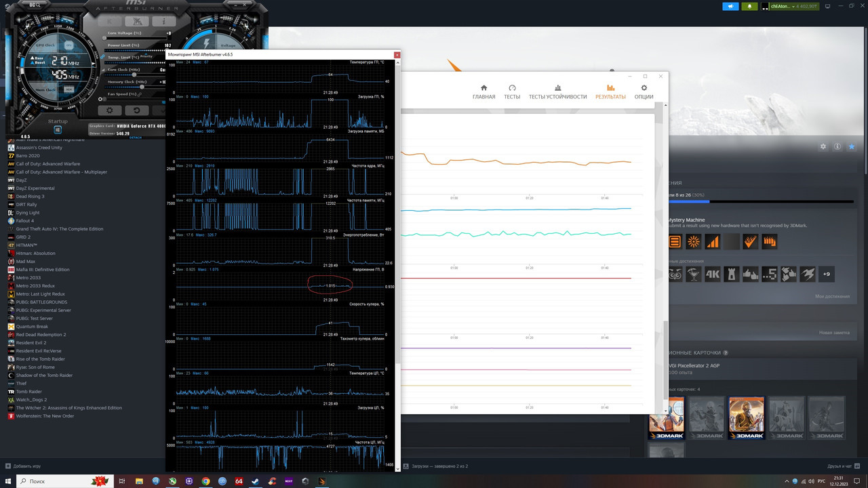Click the Fan Speed slider gear handle

coord(100,99)
